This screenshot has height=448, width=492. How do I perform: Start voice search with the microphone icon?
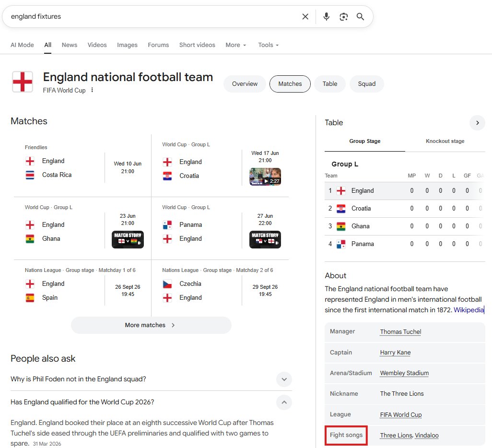tap(327, 16)
